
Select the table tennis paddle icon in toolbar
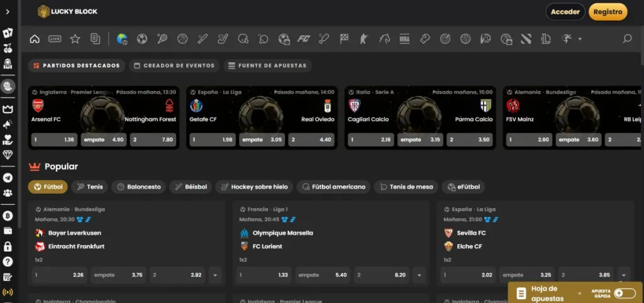pyautogui.click(x=264, y=39)
